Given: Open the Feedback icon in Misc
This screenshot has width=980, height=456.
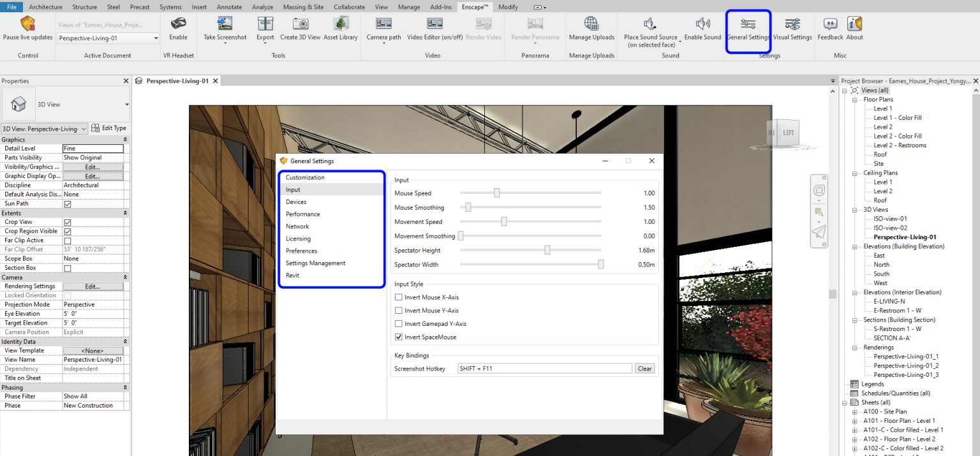Looking at the screenshot, I should pos(830,24).
